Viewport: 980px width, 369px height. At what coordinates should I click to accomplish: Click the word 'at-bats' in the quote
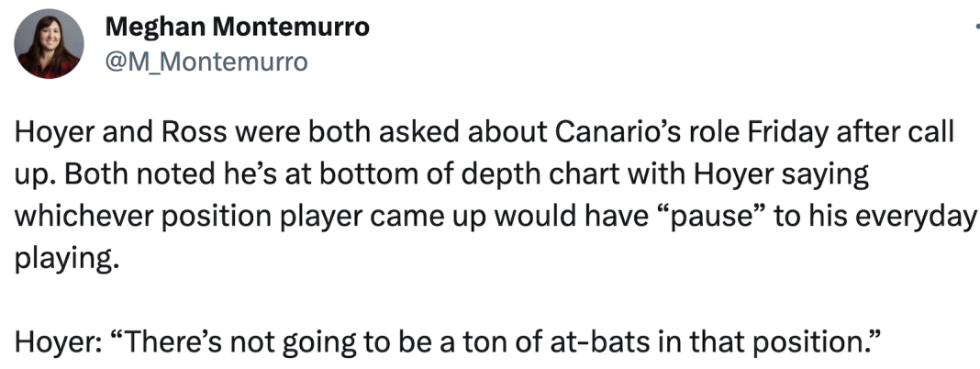point(616,342)
